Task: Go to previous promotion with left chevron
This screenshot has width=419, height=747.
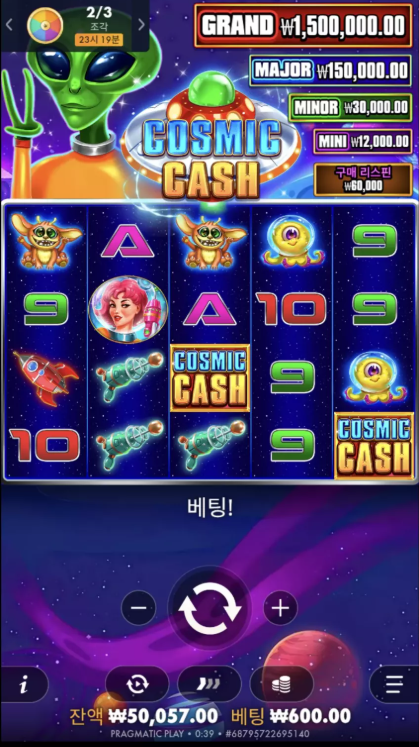Action: [x=9, y=25]
